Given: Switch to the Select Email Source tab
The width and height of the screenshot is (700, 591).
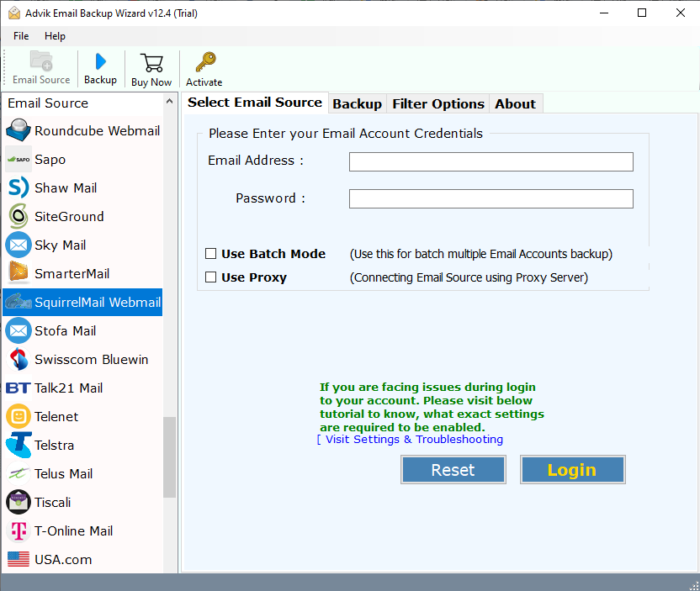Looking at the screenshot, I should (x=255, y=103).
